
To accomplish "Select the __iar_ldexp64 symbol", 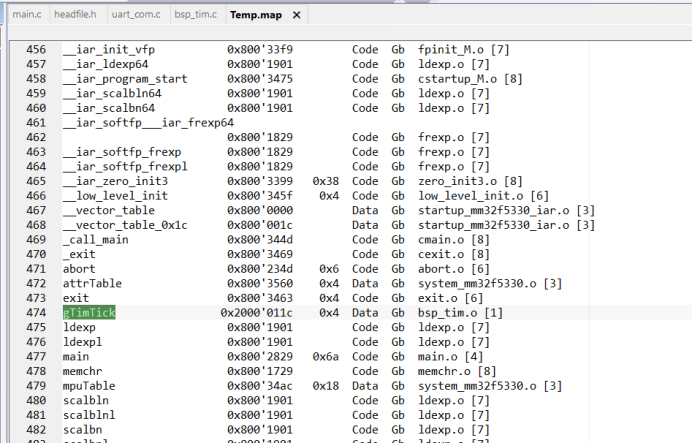I will pos(106,64).
